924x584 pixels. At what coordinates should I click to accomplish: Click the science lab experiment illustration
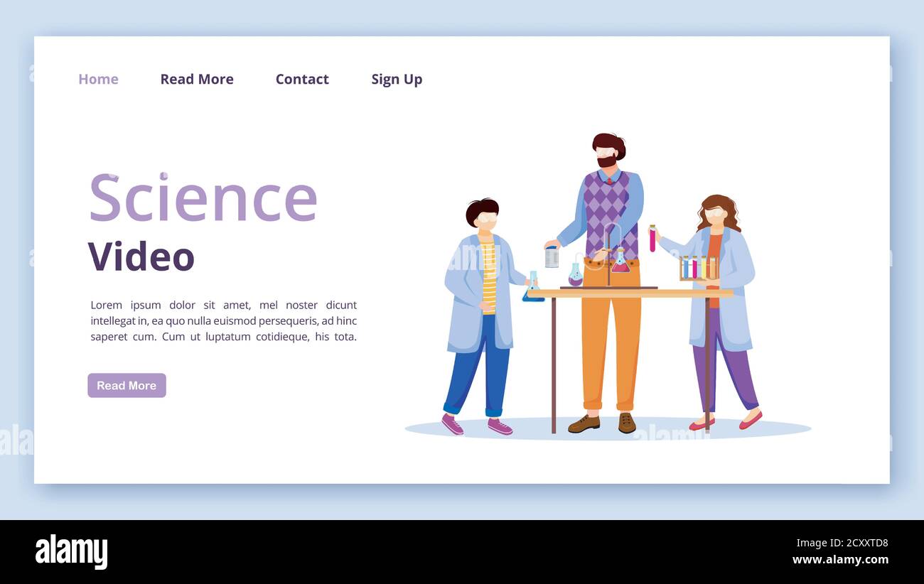point(608,286)
